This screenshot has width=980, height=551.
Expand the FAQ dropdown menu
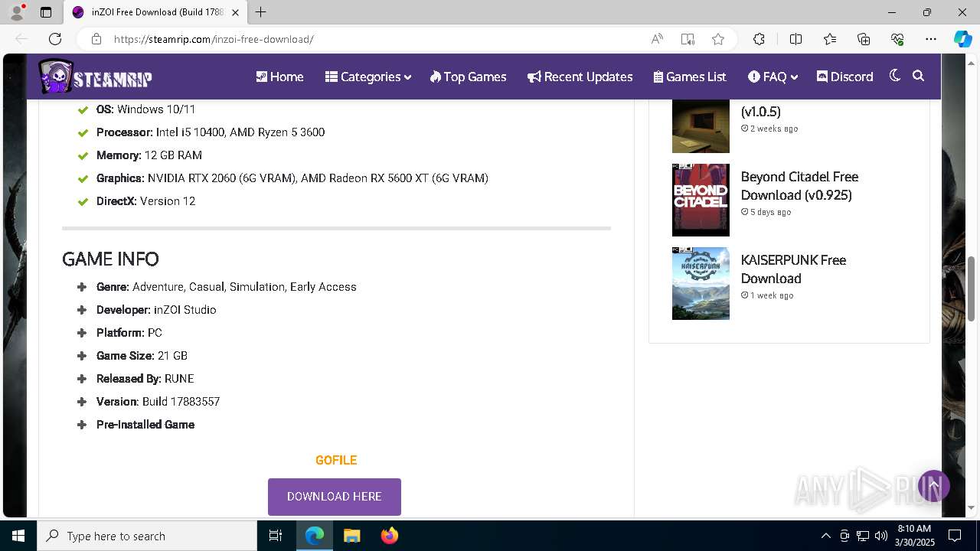click(x=773, y=77)
